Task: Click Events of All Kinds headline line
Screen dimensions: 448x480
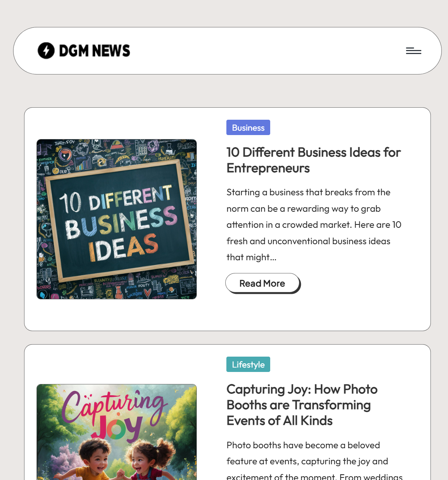Action: click(279, 421)
